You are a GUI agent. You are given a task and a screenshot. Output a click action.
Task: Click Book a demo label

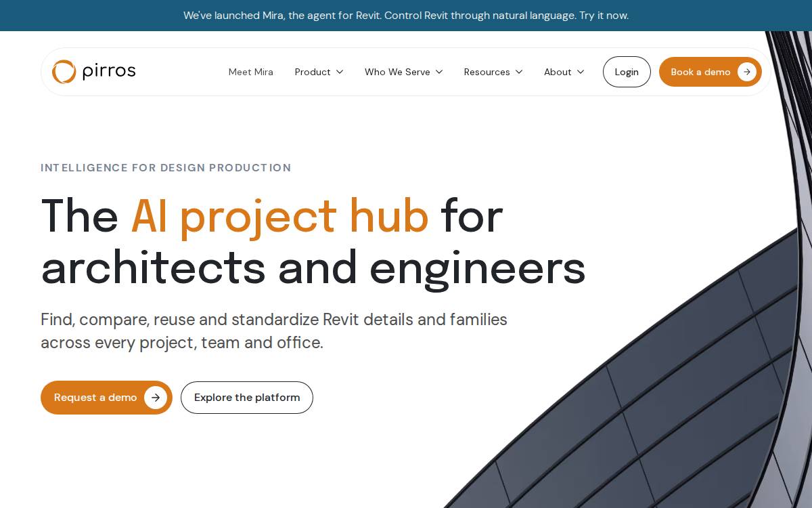[700, 72]
